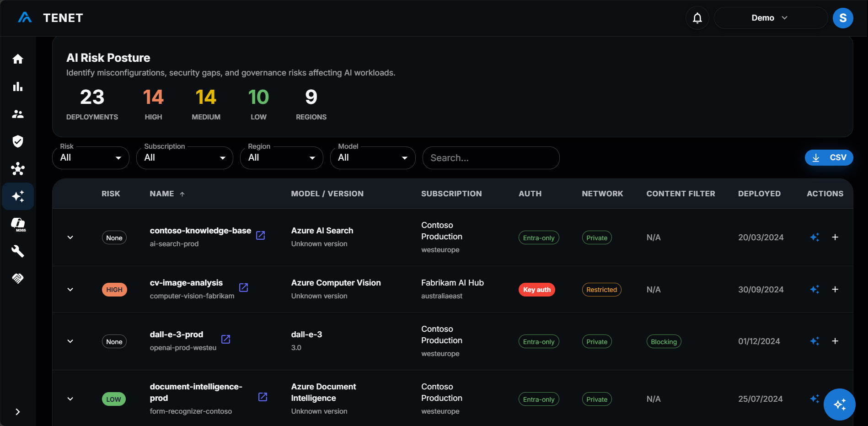Open the Model filter dropdown
This screenshot has width=868, height=426.
[x=373, y=158]
